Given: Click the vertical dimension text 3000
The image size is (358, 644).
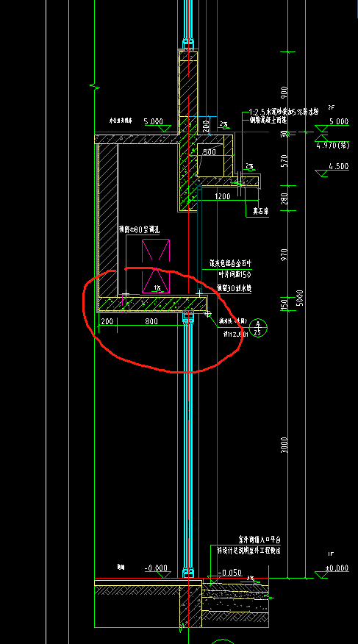Looking at the screenshot, I should tap(284, 445).
